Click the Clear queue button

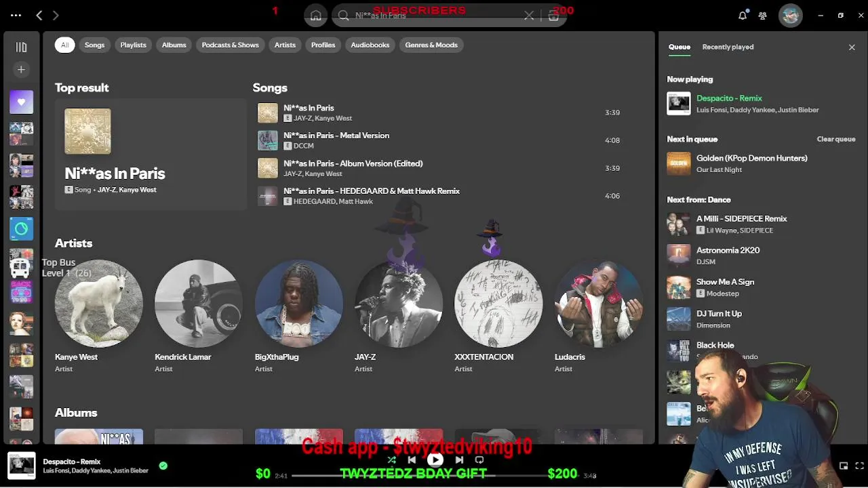coord(835,139)
